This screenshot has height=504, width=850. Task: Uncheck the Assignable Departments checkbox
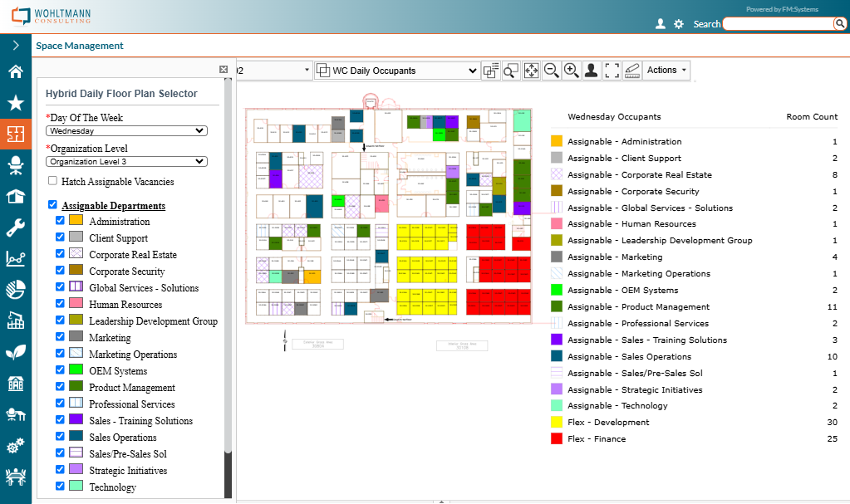tap(53, 205)
